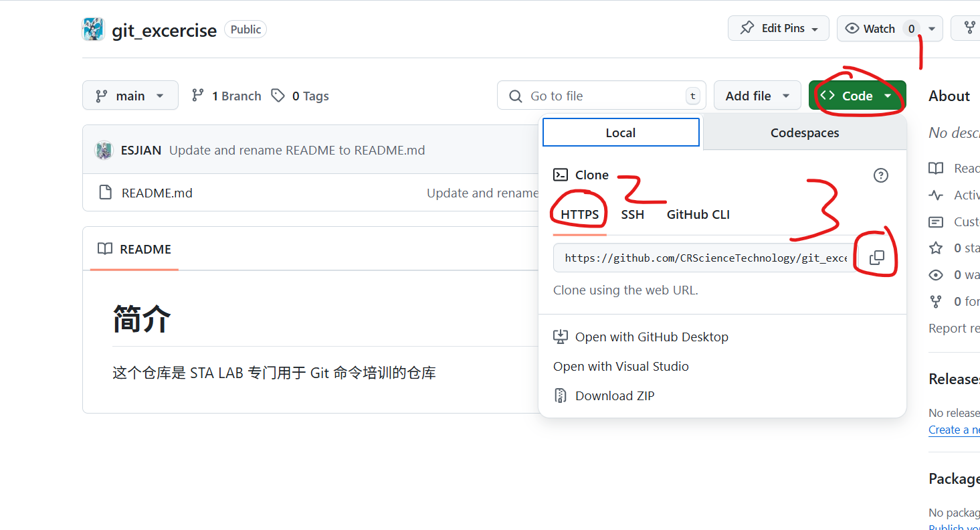Open the ESJIAN author link
The width and height of the screenshot is (980, 530).
(x=141, y=150)
